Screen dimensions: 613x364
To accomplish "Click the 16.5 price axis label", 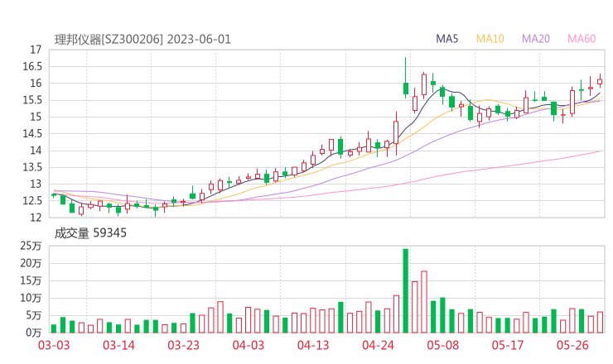I will pyautogui.click(x=32, y=66).
